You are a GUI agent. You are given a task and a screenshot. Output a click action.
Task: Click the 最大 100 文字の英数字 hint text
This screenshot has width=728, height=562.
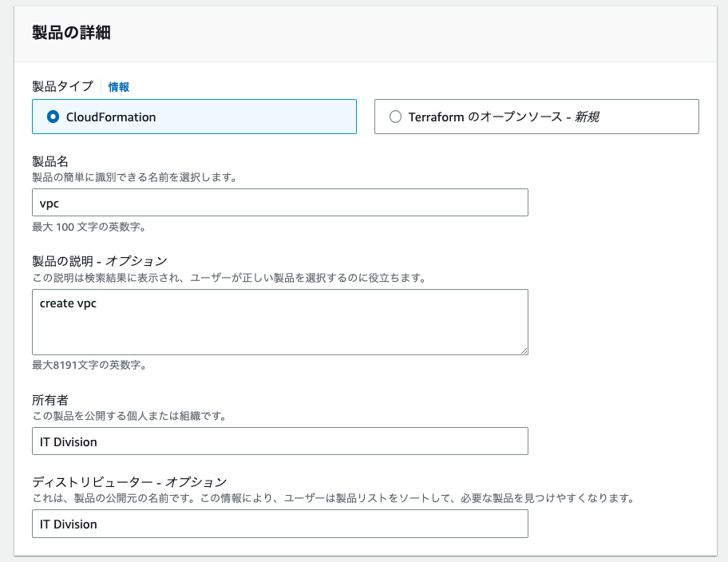point(89,228)
